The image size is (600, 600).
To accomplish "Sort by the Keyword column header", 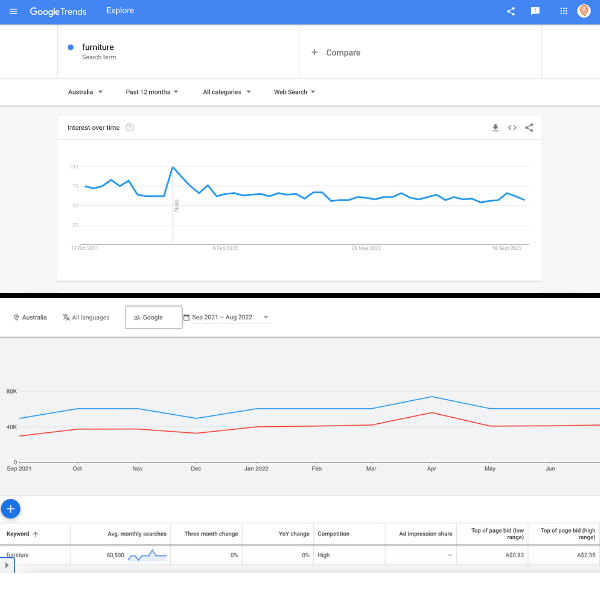I will coord(22,534).
